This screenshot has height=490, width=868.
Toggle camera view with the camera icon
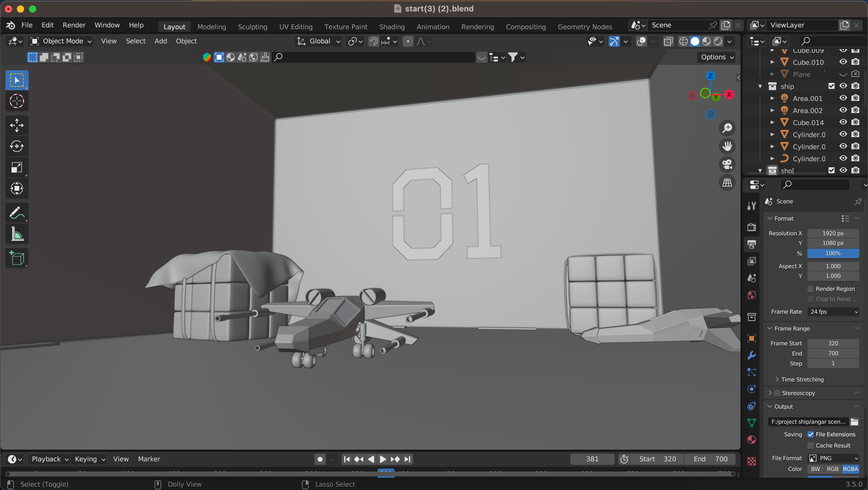pos(727,165)
